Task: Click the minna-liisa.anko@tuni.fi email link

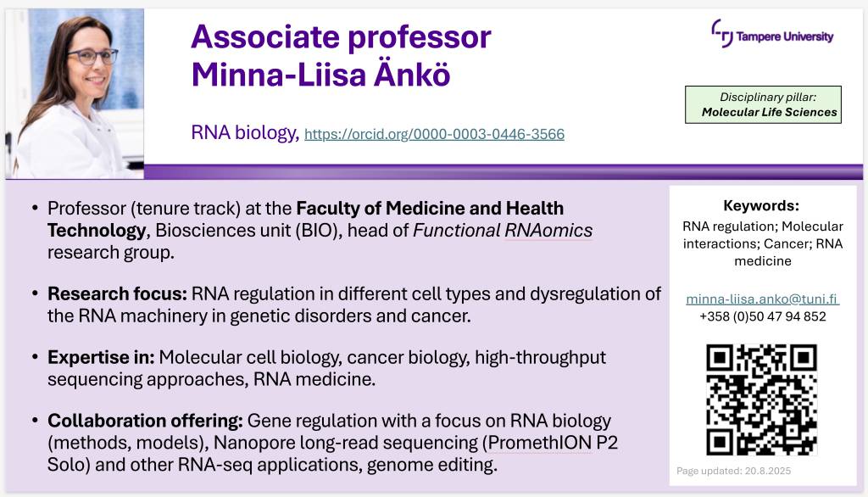Action: [x=762, y=299]
